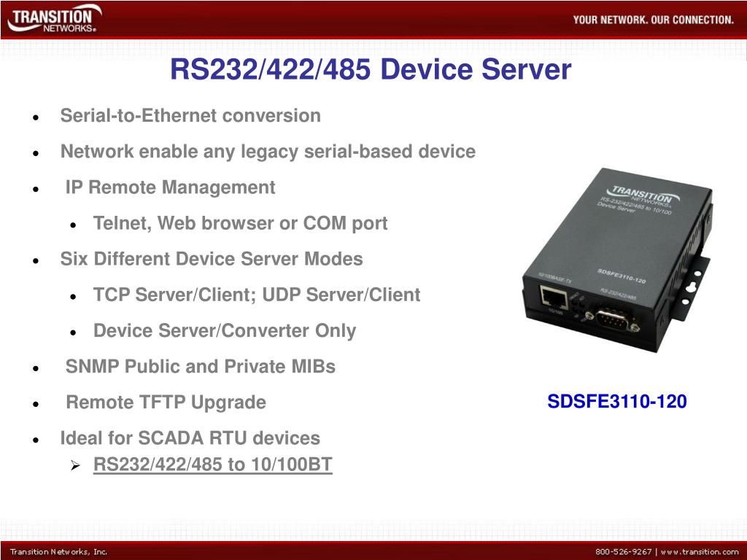Click the RJ45 Ethernet port on device
The width and height of the screenshot is (747, 560).
[x=554, y=297]
